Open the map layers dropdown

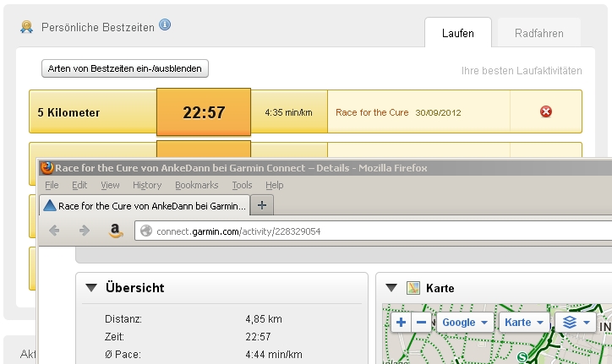point(575,323)
